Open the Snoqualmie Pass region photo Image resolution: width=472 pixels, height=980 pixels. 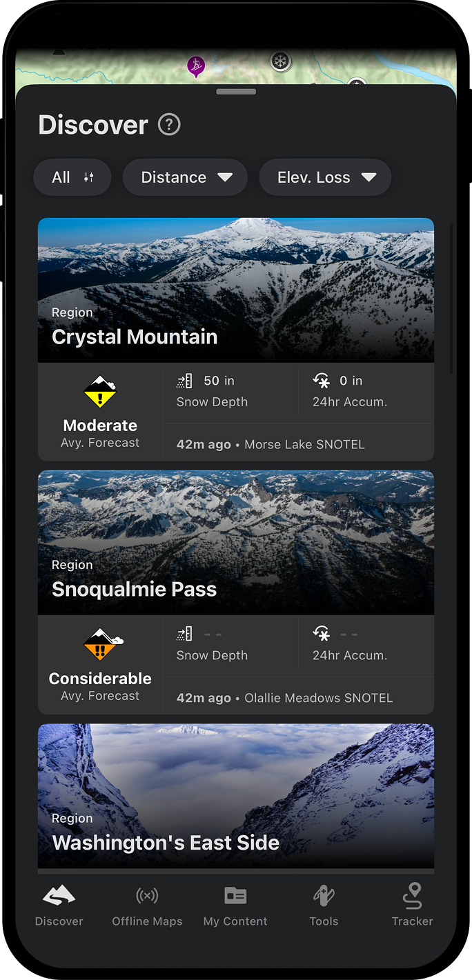click(236, 542)
